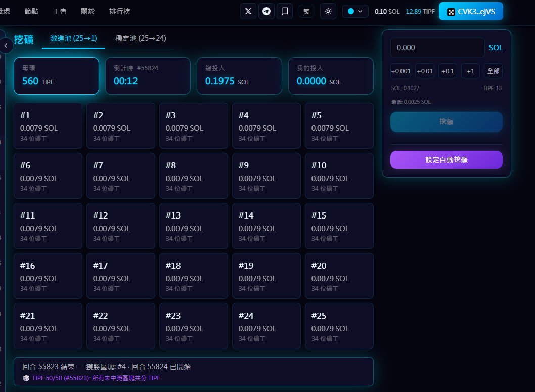This screenshot has width=535, height=392.
Task: Select mining block #4
Action: (266, 126)
